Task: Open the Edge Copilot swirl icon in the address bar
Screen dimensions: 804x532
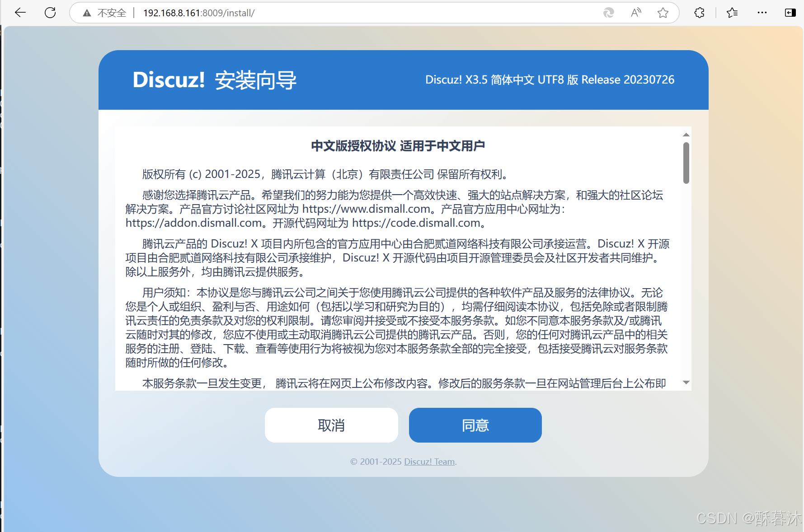Action: (609, 13)
